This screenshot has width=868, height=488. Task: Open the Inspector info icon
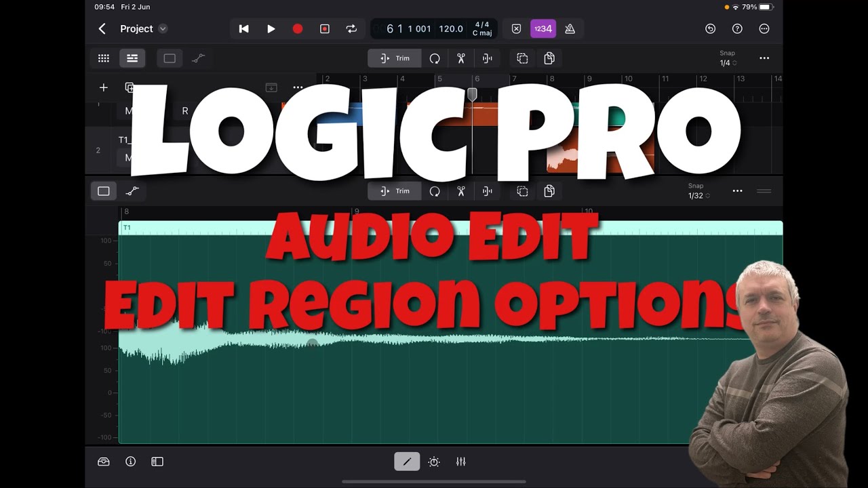pos(131,462)
